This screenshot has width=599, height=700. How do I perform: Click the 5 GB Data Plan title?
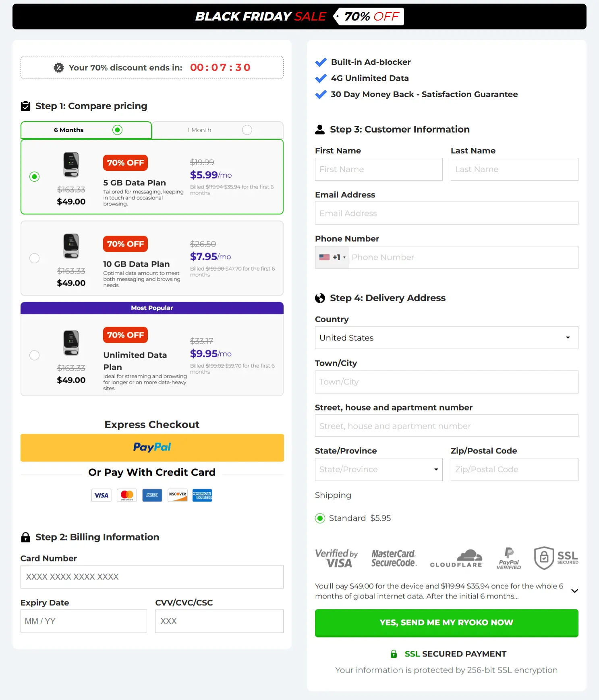point(135,182)
